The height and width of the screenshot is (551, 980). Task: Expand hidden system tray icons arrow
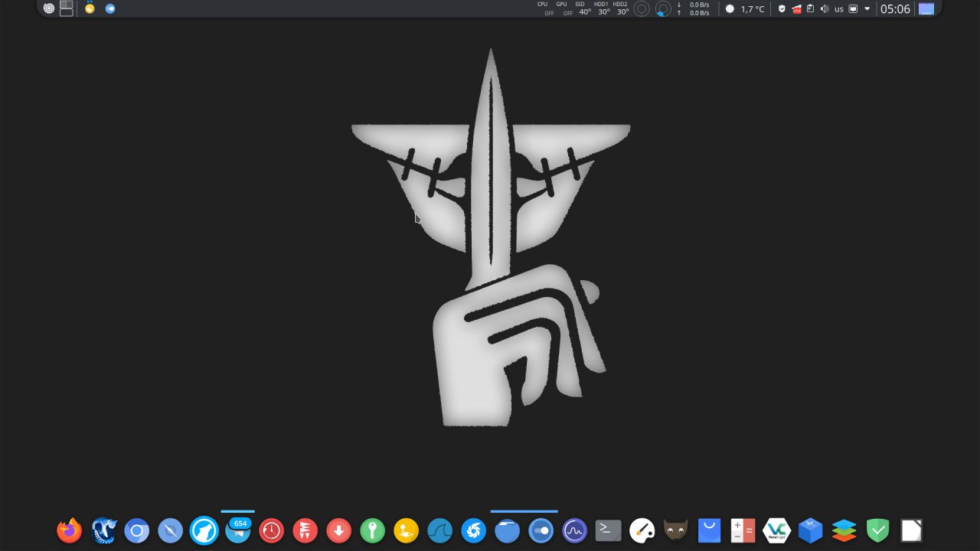pyautogui.click(x=867, y=9)
